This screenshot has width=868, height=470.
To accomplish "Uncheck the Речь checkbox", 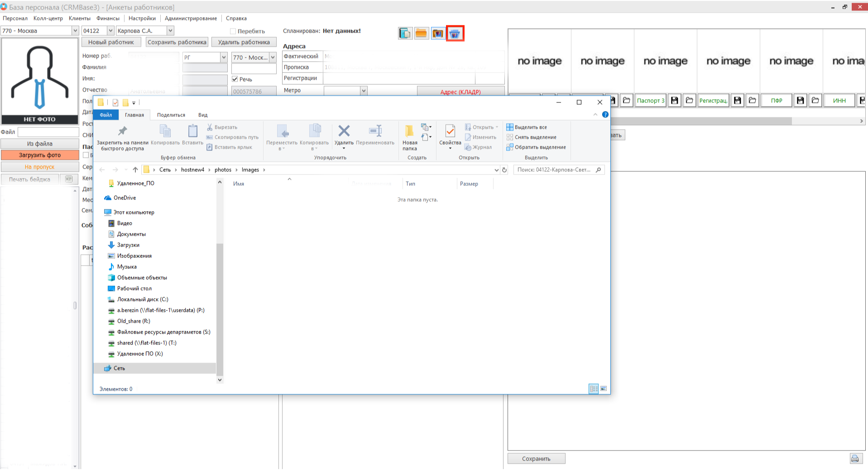I will coord(235,79).
